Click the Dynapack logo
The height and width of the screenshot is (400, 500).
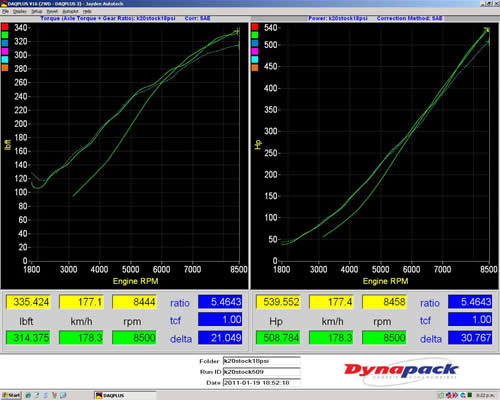[x=402, y=371]
